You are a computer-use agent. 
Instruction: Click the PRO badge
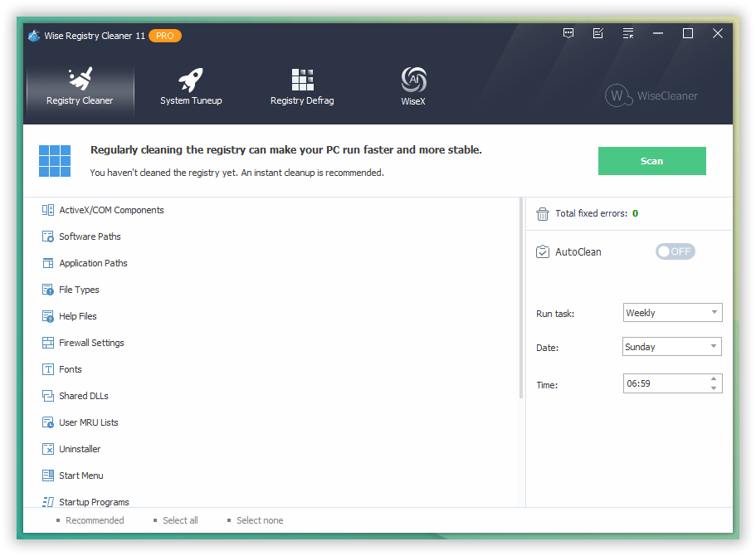tap(165, 36)
